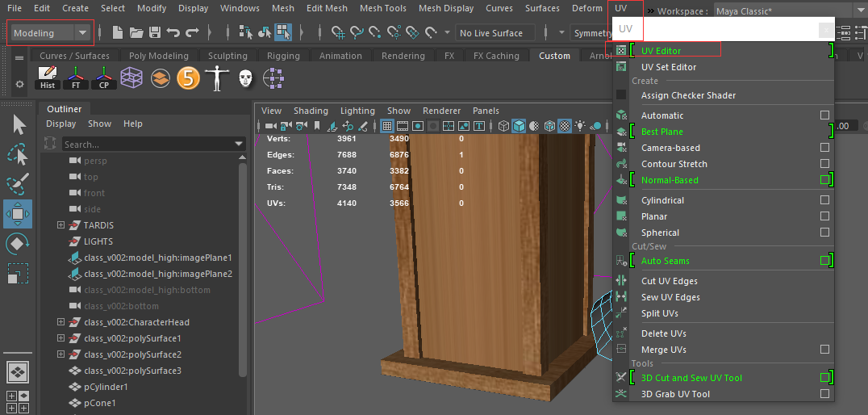
Task: Open option box for Automatic UV mapping
Action: [824, 115]
